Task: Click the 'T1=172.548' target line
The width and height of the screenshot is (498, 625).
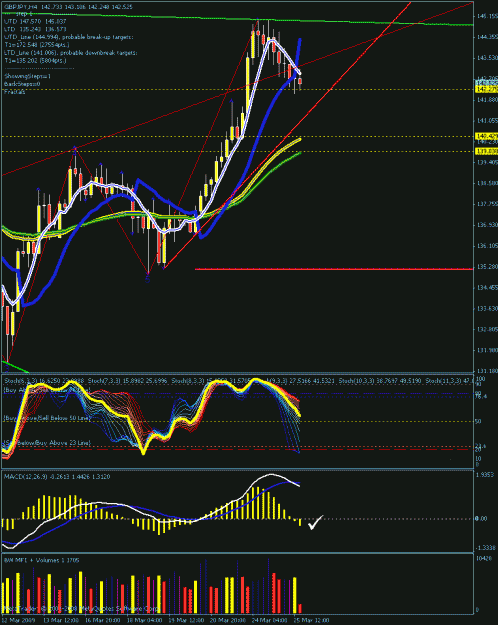Action: coord(37,45)
